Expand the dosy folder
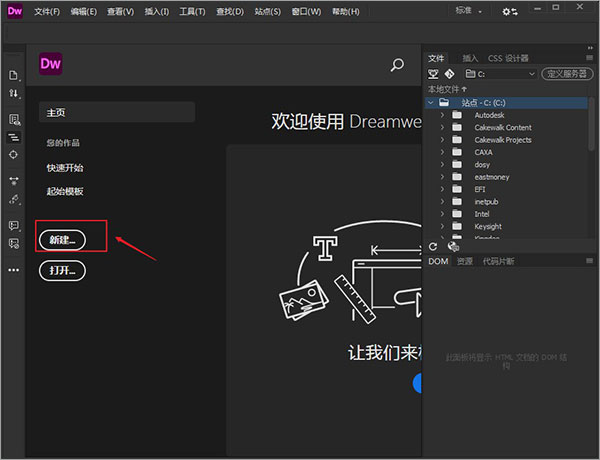The image size is (600, 460). (442, 164)
